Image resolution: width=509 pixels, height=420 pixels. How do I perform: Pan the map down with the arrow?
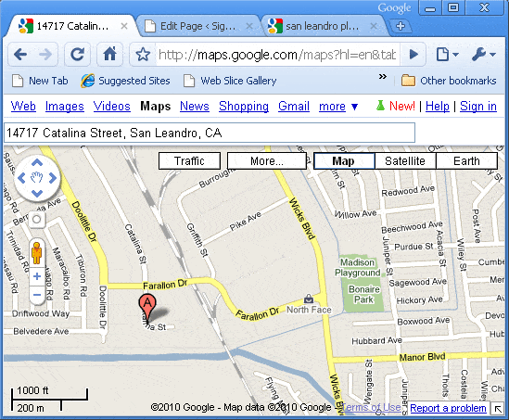pos(37,194)
